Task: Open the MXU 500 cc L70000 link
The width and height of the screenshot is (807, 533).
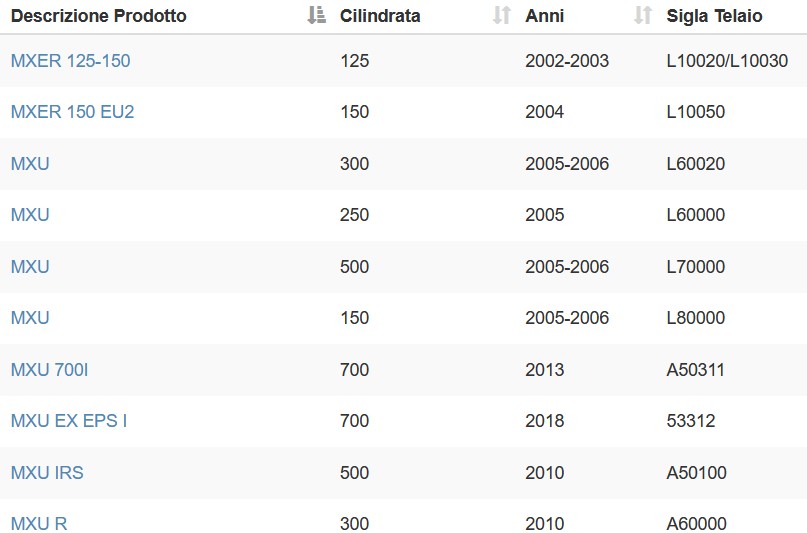Action: pos(30,266)
